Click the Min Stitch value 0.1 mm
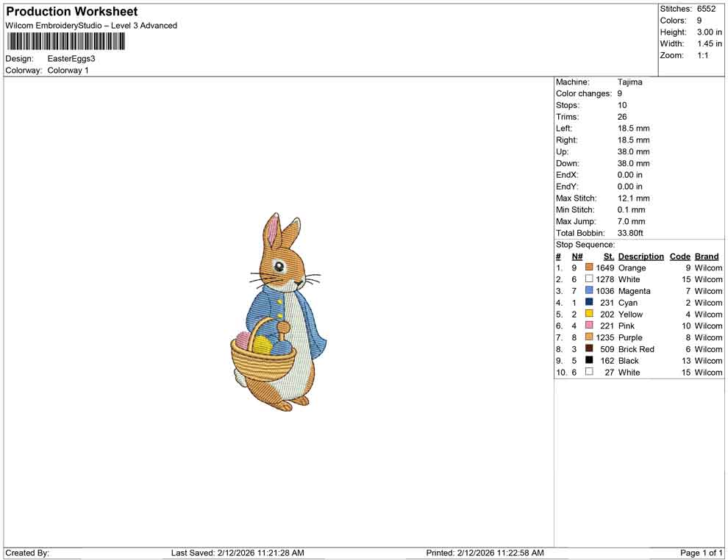The width and height of the screenshot is (728, 560). click(x=631, y=209)
